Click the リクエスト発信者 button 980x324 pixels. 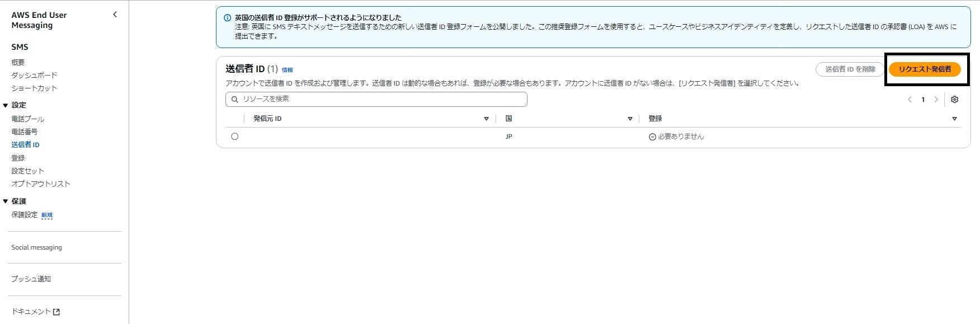(x=925, y=69)
